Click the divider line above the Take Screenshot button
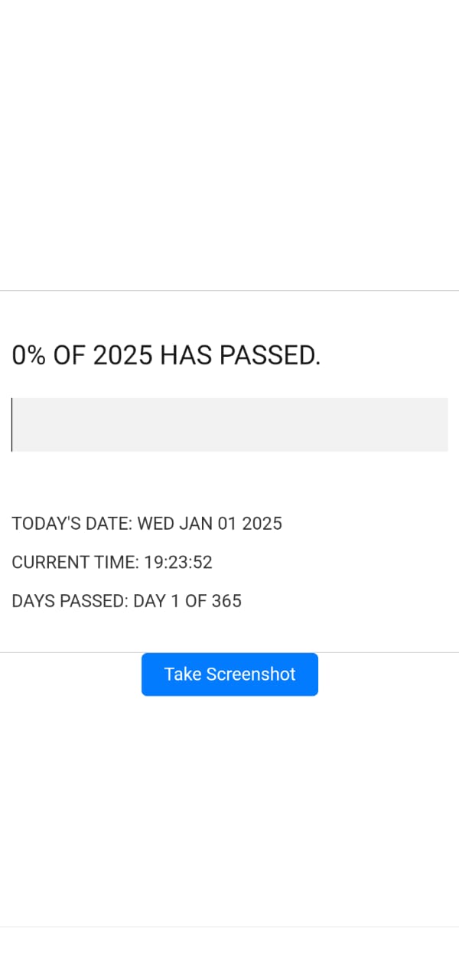459x980 pixels. click(229, 652)
